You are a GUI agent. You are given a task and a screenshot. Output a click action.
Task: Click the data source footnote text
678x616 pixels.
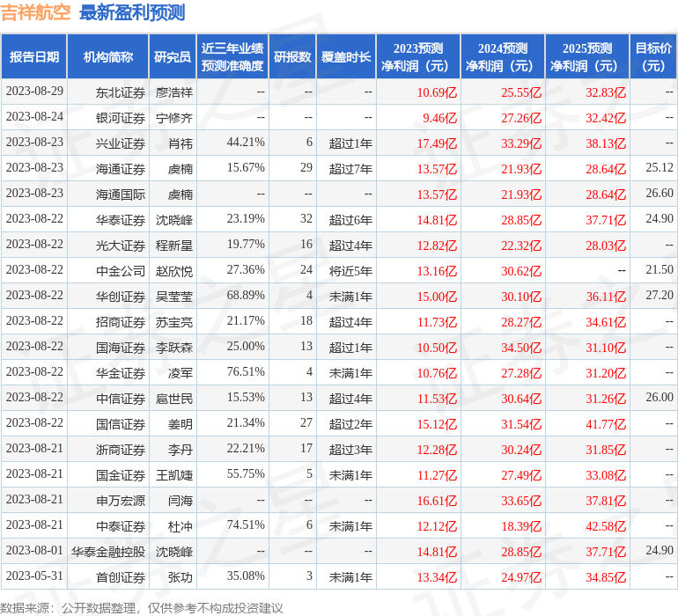pos(142,608)
